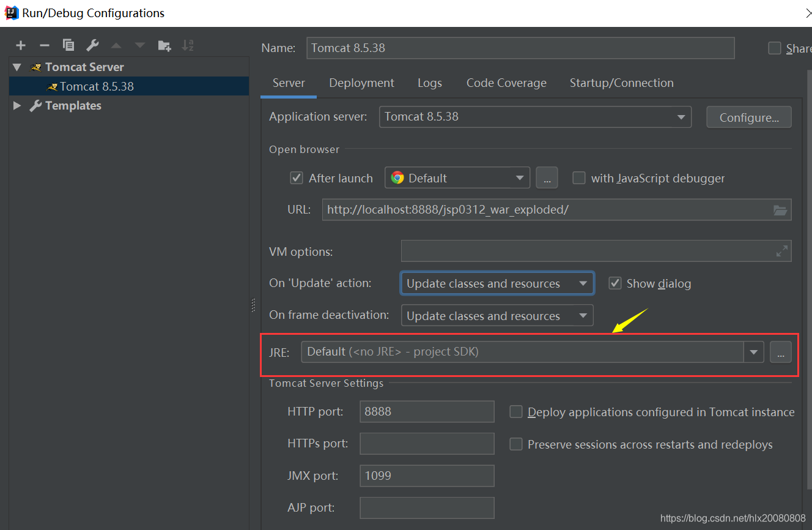Edit the HTTP port value 8888
Viewport: 812px width, 530px height.
coord(427,411)
